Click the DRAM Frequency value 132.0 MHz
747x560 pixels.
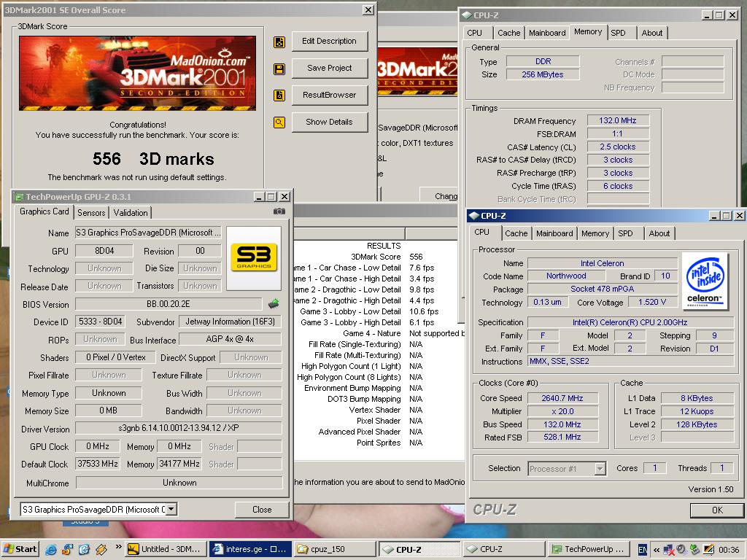click(617, 120)
